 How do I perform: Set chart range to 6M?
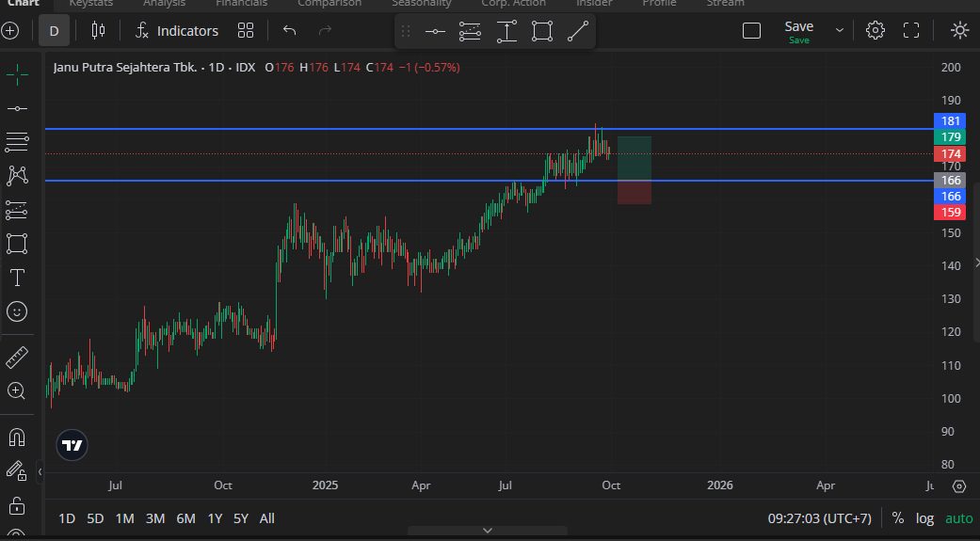[x=185, y=518]
